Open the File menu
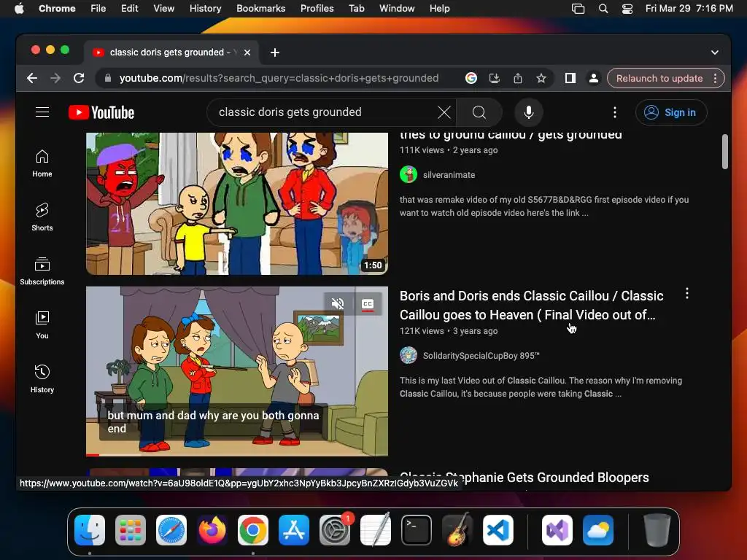The height and width of the screenshot is (560, 747). [x=98, y=9]
